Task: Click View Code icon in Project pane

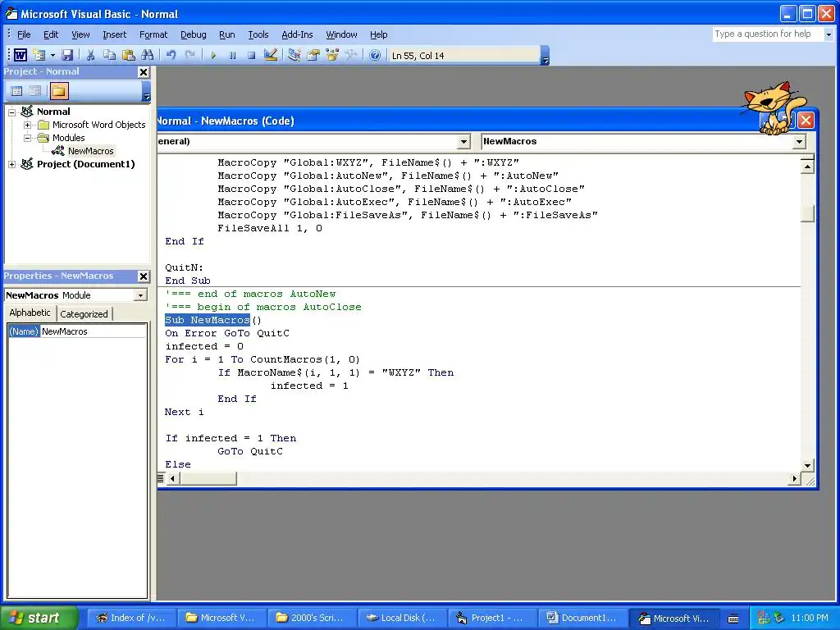Action: coord(16,91)
